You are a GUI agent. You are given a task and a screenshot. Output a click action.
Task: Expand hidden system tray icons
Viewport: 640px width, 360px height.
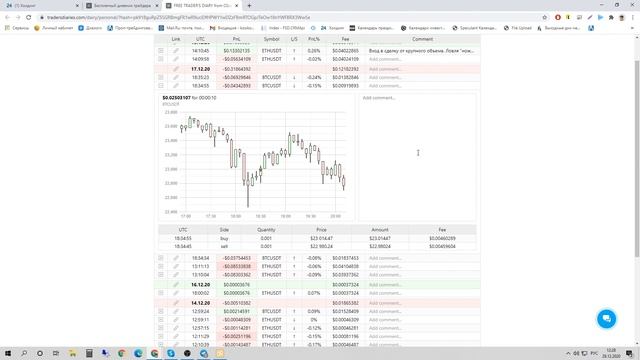pyautogui.click(x=568, y=353)
